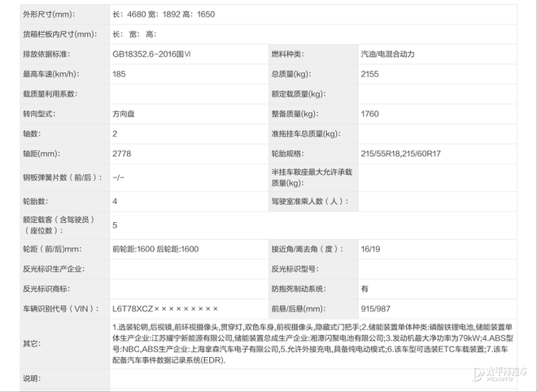Screen dimensions: 537x392
Task: Click the 半挂车鞍座最大允许承载质量(kg) label
Action: pos(312,177)
